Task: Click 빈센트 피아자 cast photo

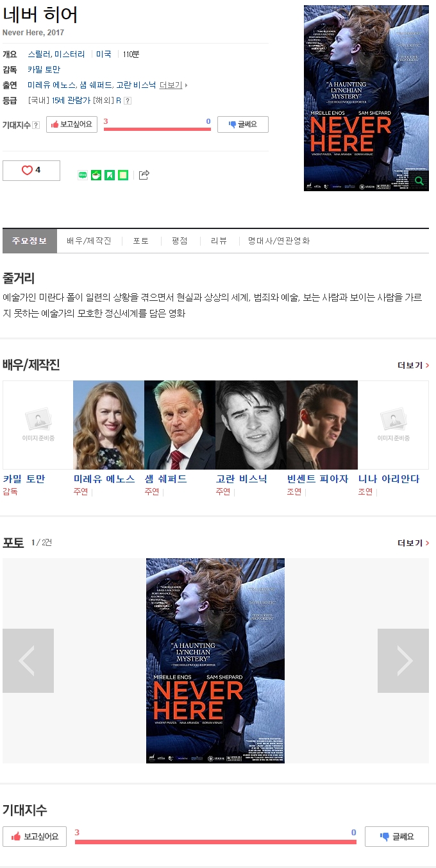Action: [322, 425]
